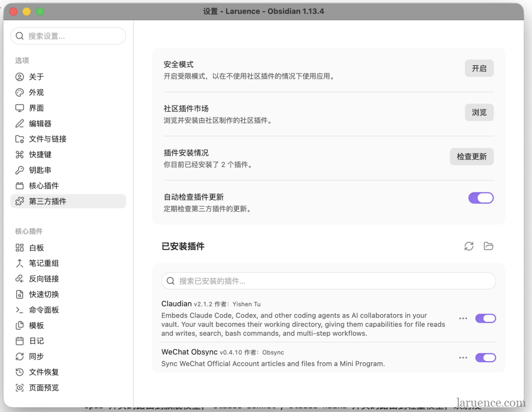Click the 白板 canvas icon
The image size is (532, 412).
point(20,248)
